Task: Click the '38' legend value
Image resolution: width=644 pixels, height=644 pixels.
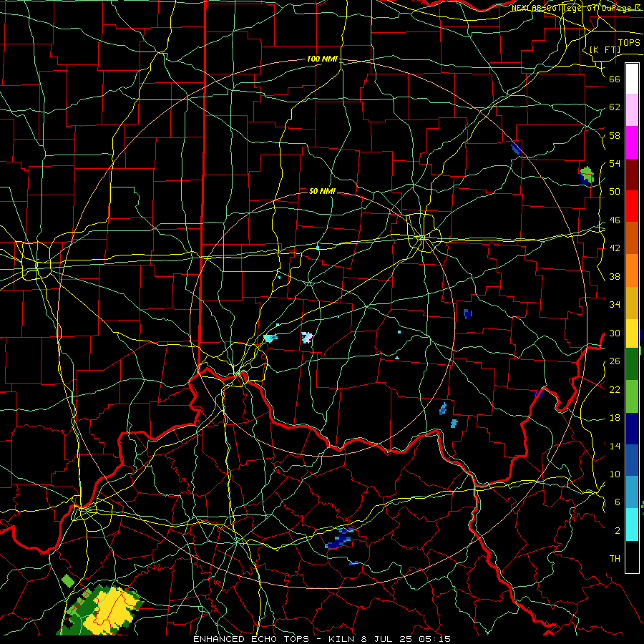Action: [615, 276]
